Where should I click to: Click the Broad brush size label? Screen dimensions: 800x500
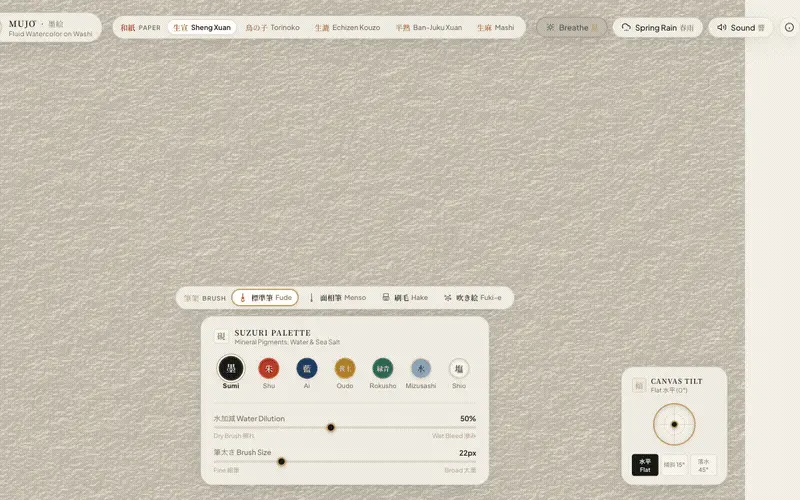point(460,470)
